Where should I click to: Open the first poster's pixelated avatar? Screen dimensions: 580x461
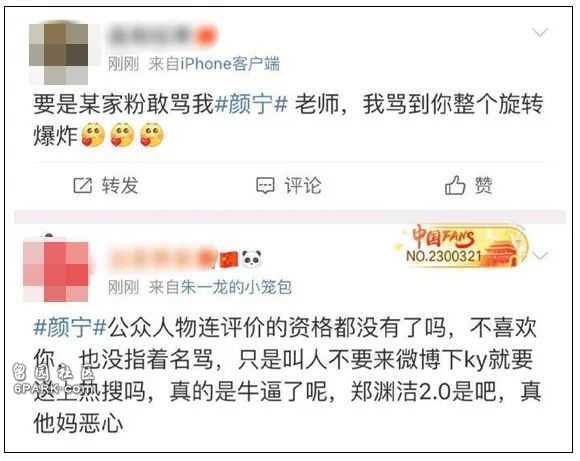point(58,53)
